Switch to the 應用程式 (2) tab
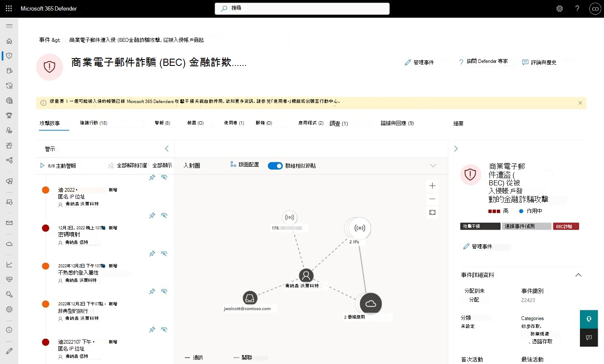This screenshot has width=604, height=364. click(x=311, y=123)
